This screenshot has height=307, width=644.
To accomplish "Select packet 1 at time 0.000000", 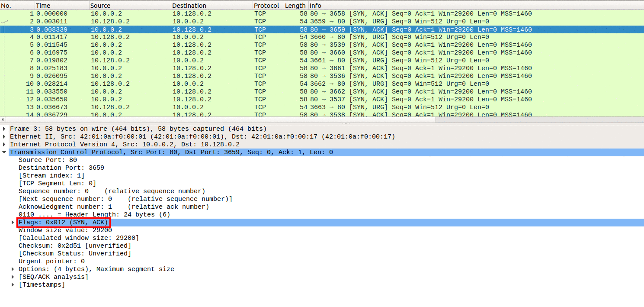I will (x=322, y=14).
